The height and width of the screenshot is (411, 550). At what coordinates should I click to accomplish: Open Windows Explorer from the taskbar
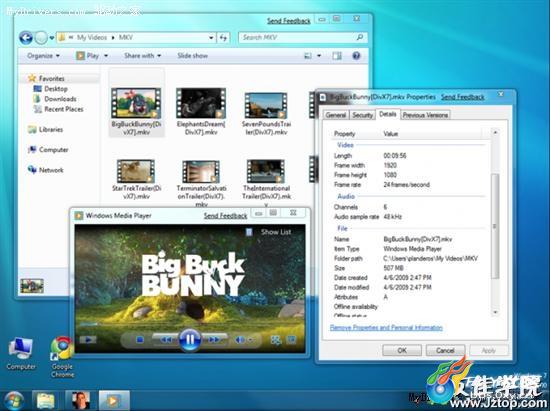point(46,400)
